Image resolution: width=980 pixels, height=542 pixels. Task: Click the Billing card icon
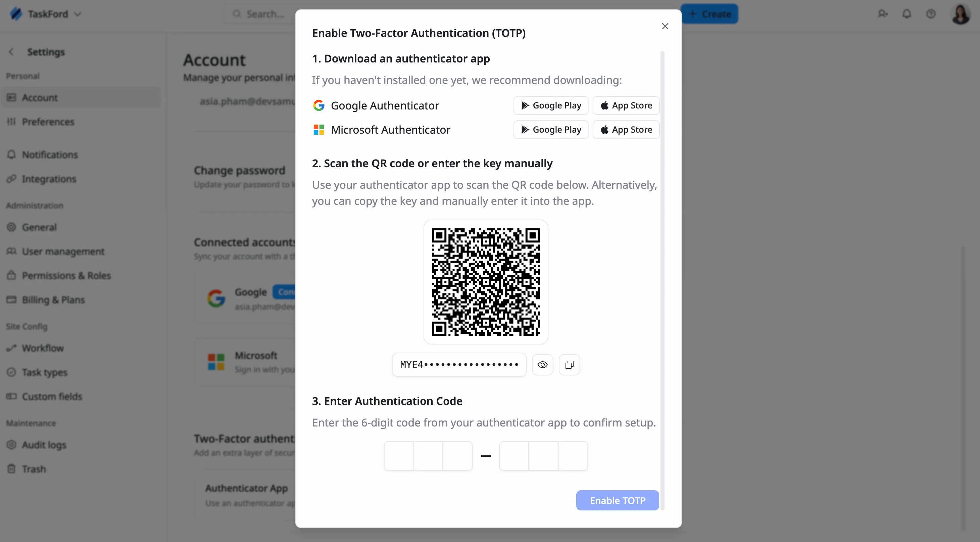(x=11, y=300)
